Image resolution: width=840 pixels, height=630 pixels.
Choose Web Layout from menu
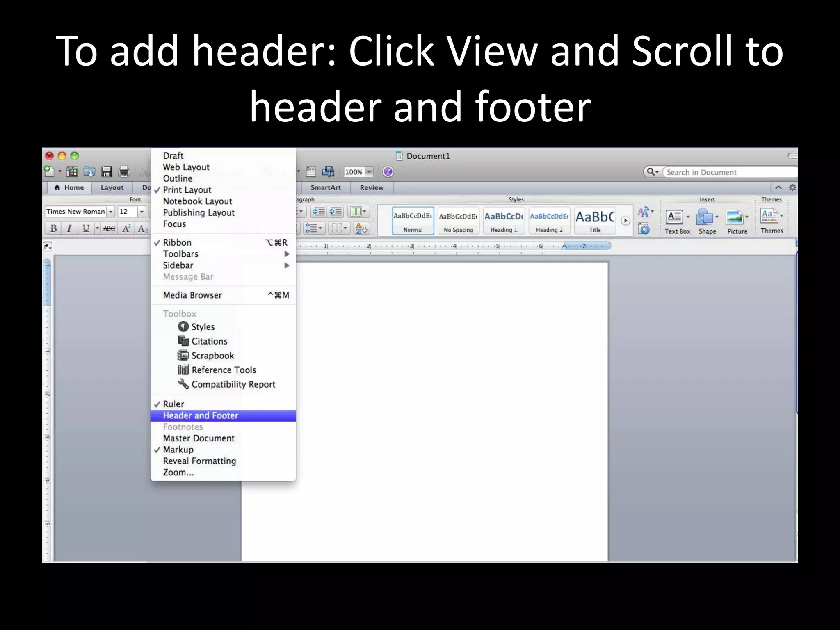(223, 167)
